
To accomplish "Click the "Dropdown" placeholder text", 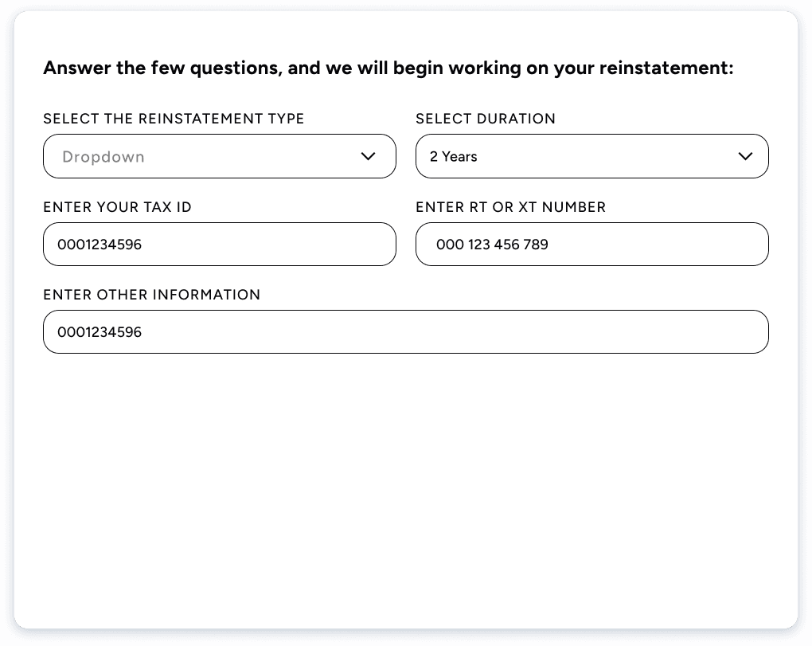I will pos(103,157).
